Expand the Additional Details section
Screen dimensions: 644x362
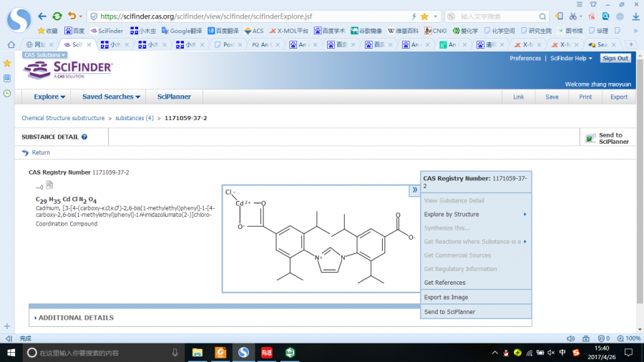[x=74, y=318]
